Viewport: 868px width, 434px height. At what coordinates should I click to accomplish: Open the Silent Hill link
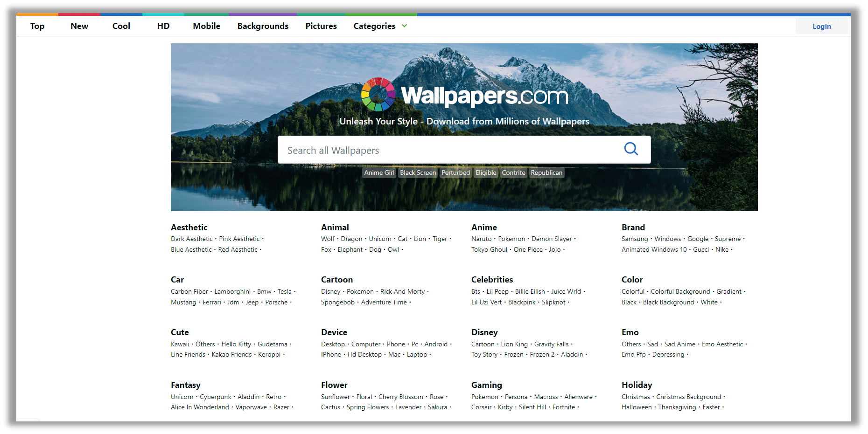(x=532, y=407)
